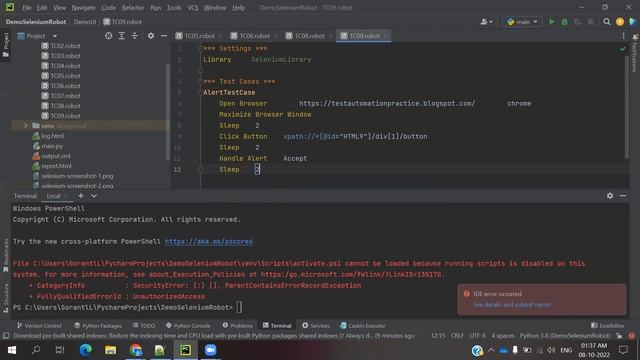Click the IDE updates orange icon in toolbar
The height and width of the screenshot is (360, 640).
click(620, 22)
